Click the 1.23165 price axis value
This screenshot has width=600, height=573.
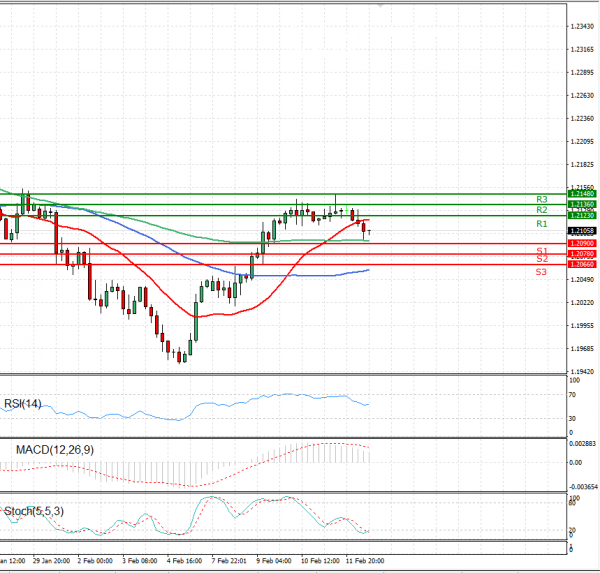pos(582,49)
